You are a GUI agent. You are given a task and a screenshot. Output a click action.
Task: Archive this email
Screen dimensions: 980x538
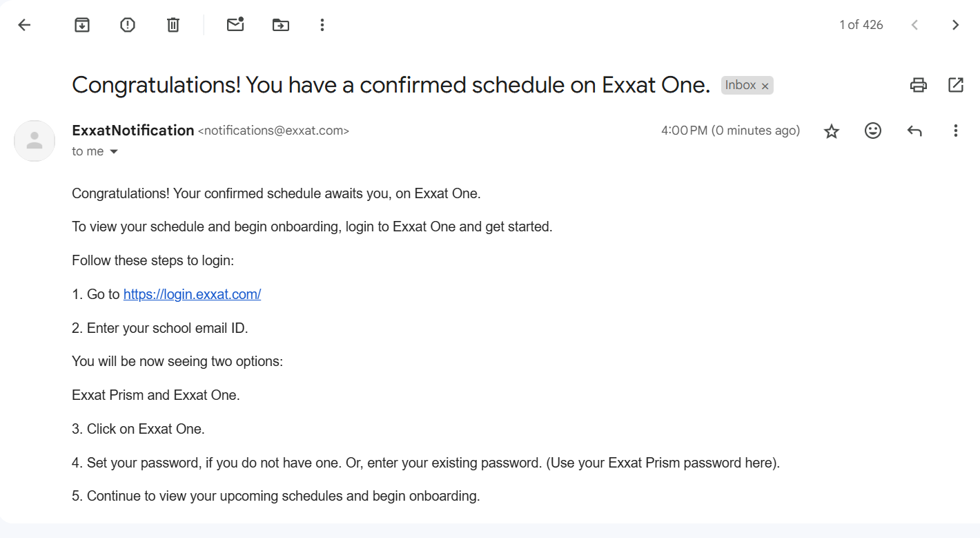(82, 25)
